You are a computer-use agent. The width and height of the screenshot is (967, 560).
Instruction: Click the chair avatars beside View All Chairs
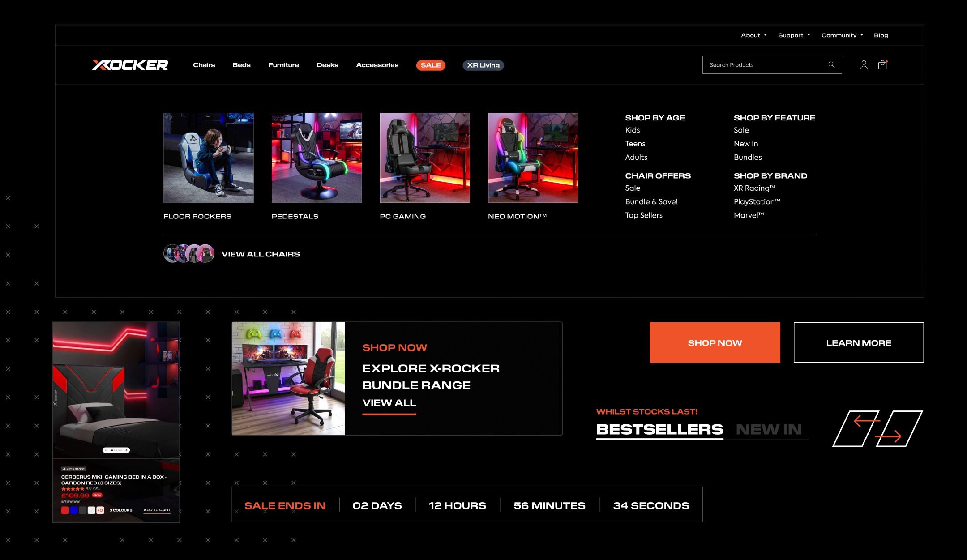[x=189, y=253]
